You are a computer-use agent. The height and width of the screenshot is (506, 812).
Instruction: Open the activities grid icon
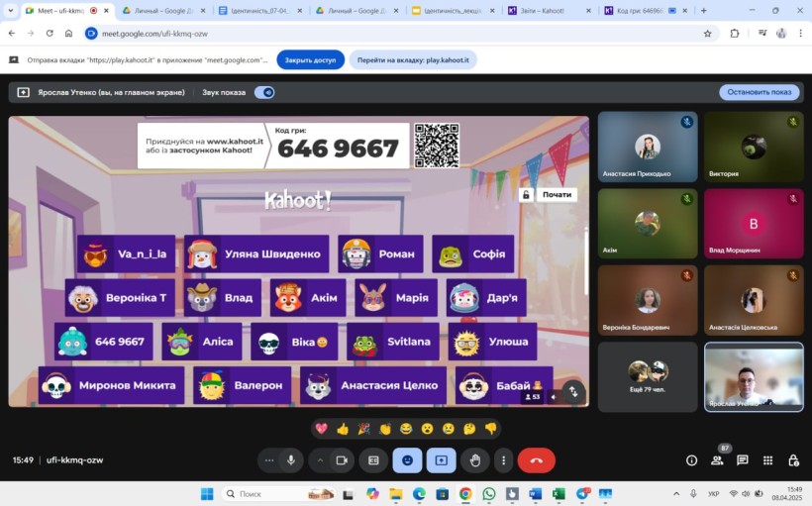coord(768,459)
